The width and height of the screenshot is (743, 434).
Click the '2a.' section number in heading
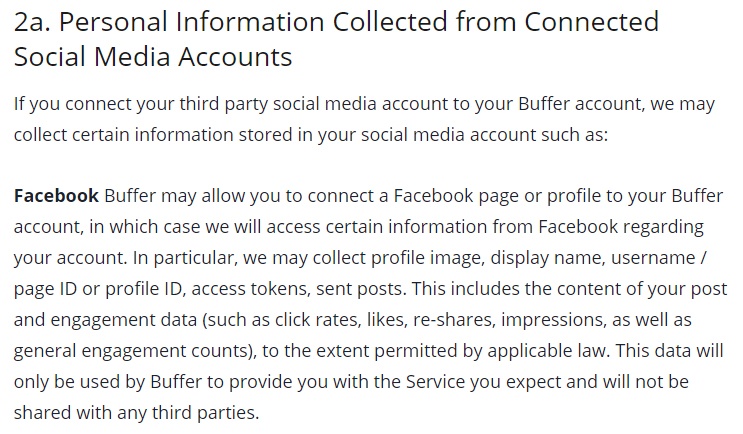pyautogui.click(x=32, y=22)
